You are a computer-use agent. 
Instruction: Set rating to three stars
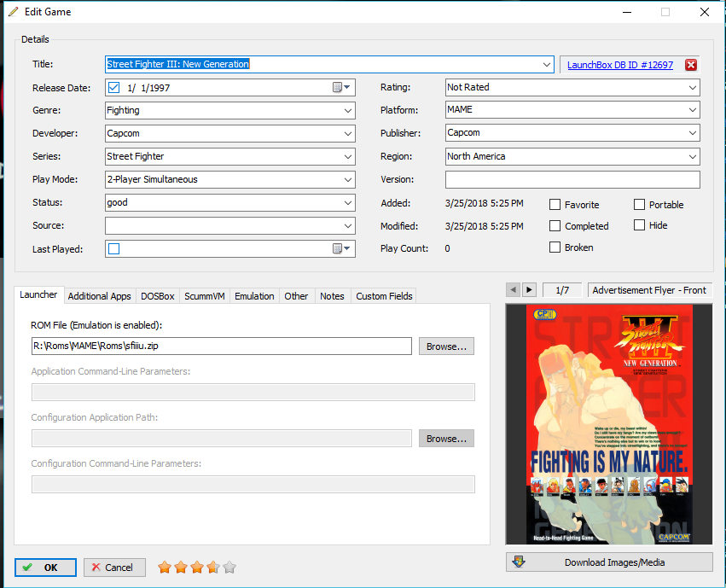point(197,568)
